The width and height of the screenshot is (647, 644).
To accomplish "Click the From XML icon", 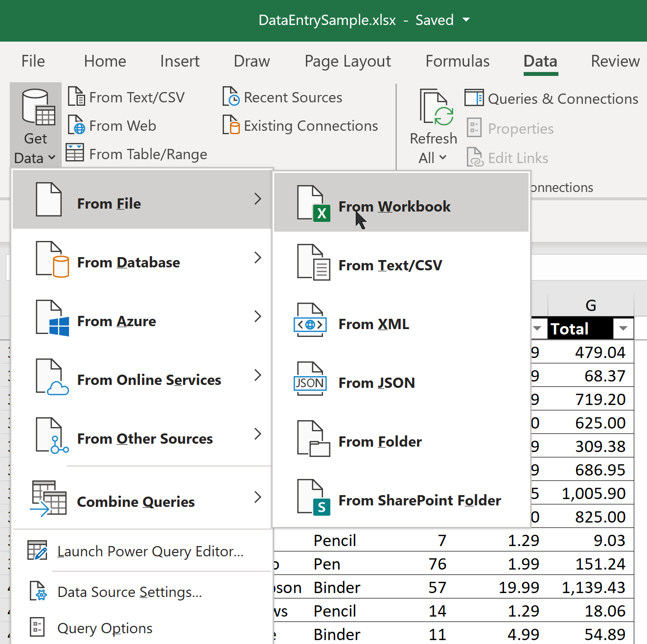I will tap(310, 320).
